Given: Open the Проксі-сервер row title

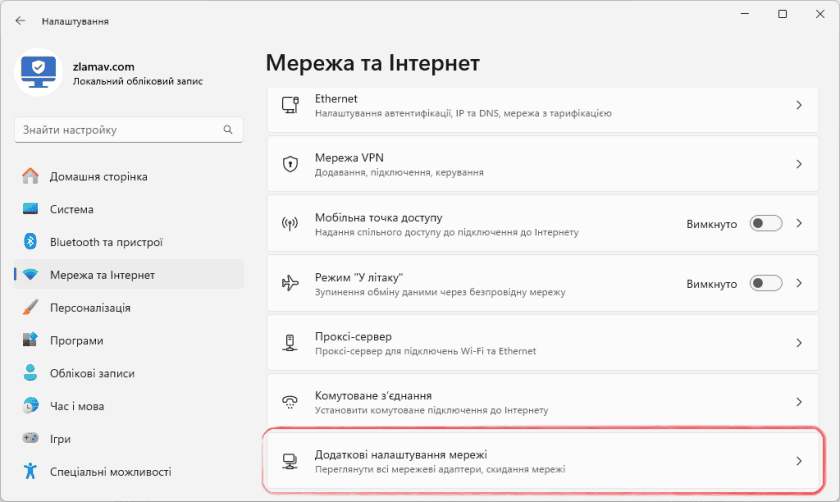Looking at the screenshot, I should [353, 336].
